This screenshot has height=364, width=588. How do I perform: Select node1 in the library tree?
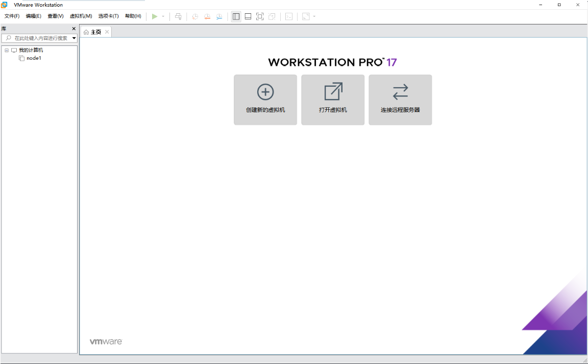click(34, 58)
